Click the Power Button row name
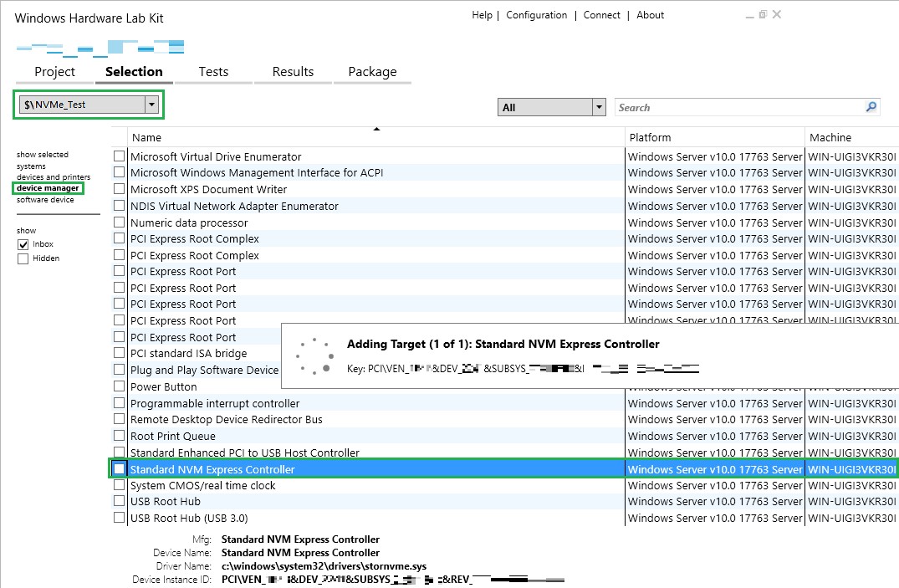The width and height of the screenshot is (899, 588). pyautogui.click(x=163, y=386)
